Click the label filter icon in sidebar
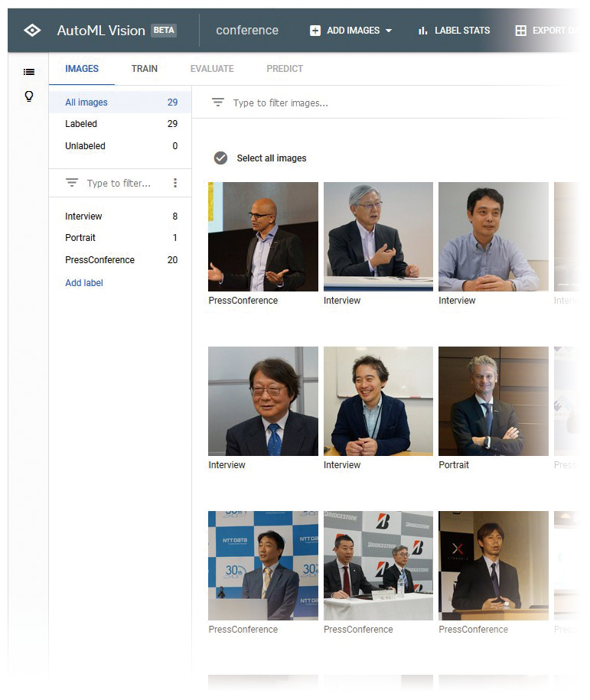The height and width of the screenshot is (700, 590). [x=72, y=183]
